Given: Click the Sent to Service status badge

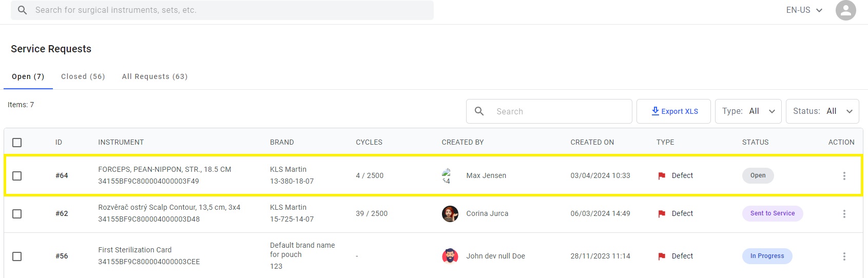Looking at the screenshot, I should [x=773, y=213].
